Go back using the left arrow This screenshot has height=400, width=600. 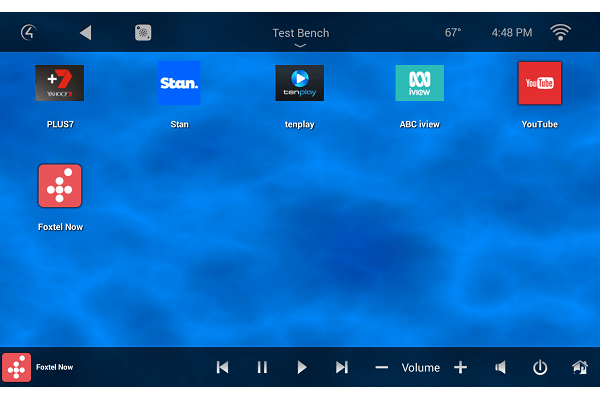pyautogui.click(x=86, y=33)
